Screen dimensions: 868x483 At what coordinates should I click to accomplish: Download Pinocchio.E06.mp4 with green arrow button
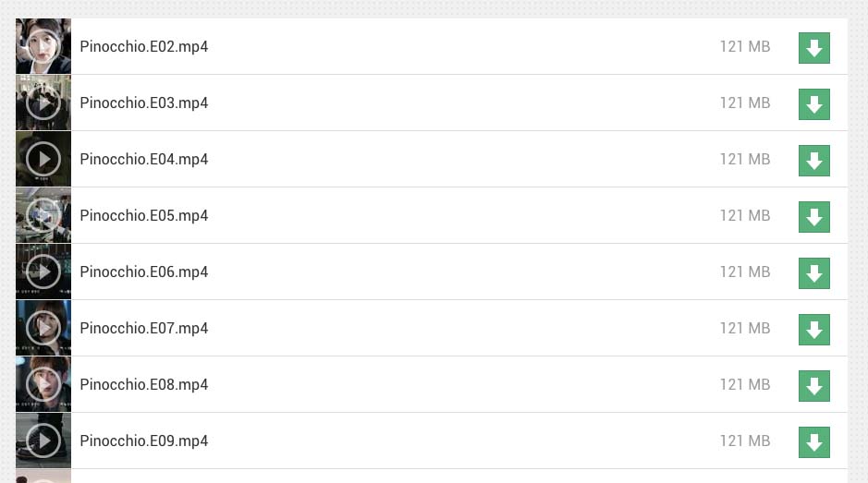(x=813, y=273)
